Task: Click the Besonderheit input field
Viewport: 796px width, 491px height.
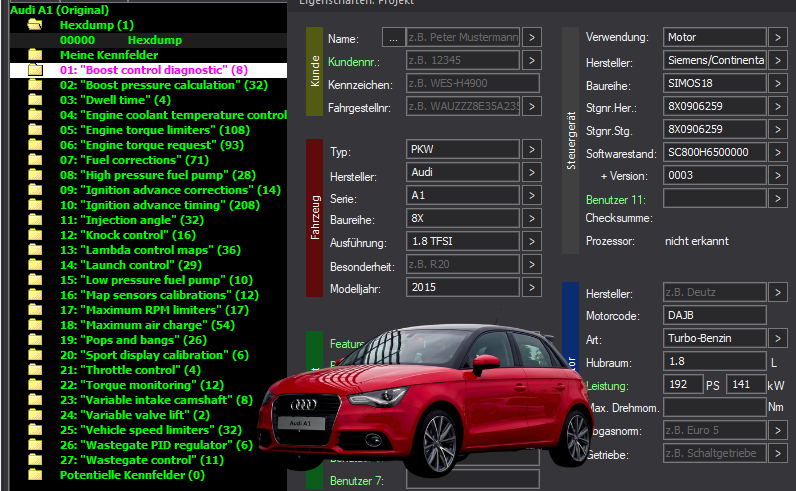Action: (463, 265)
